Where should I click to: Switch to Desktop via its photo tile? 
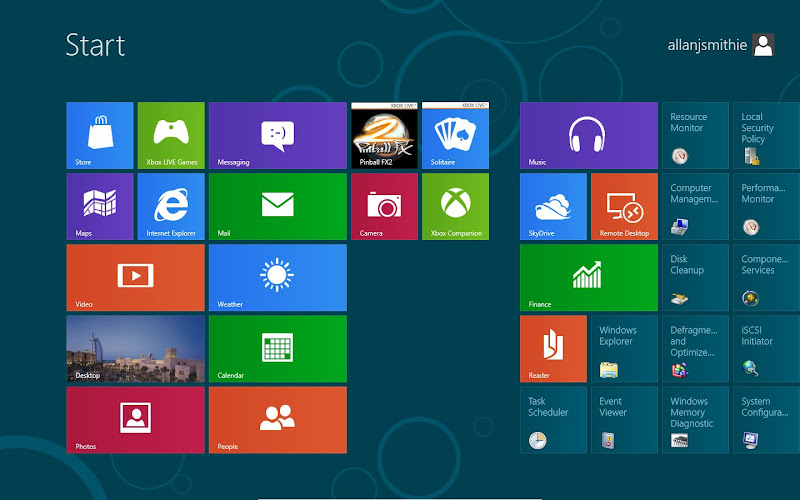point(135,348)
